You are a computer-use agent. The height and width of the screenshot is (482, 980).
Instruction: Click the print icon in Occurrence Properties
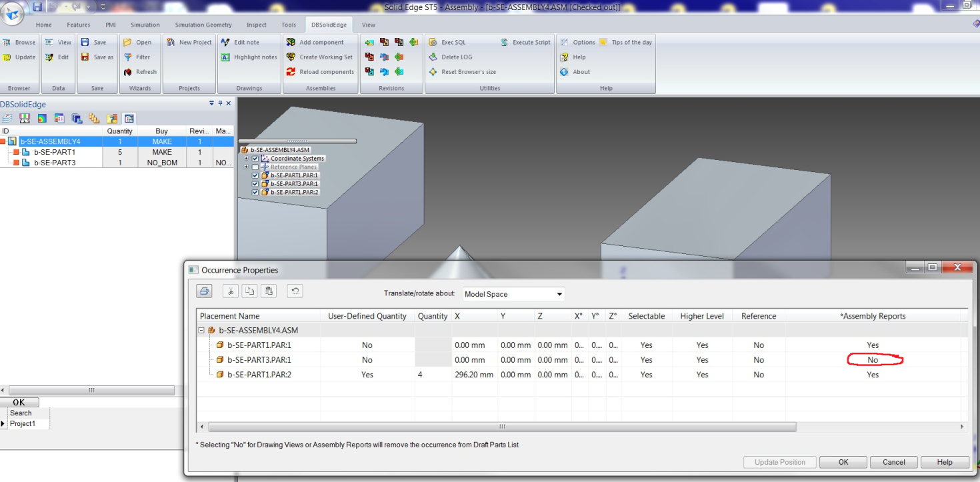click(x=204, y=291)
